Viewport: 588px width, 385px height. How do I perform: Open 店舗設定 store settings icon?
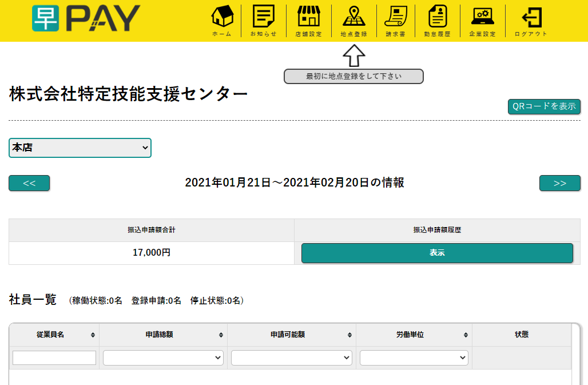308,17
